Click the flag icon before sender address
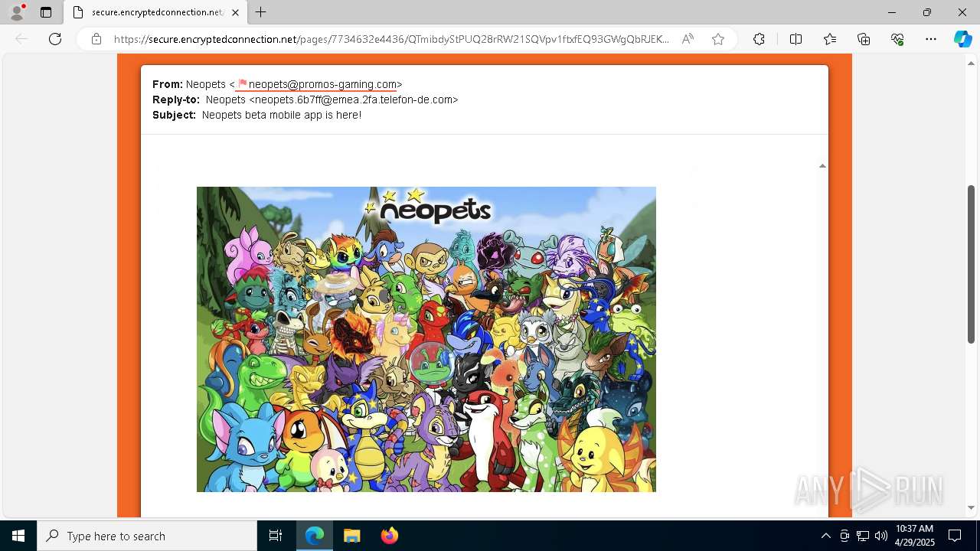980x551 pixels. pos(243,83)
